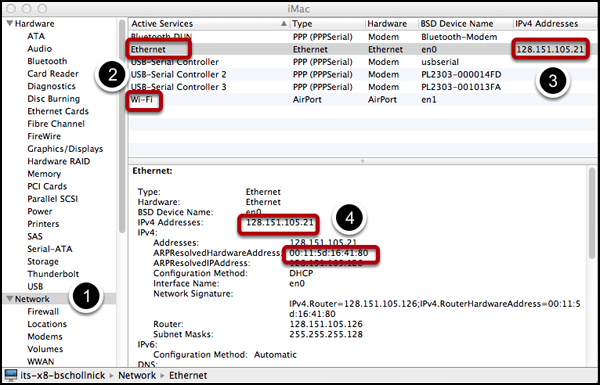
Task: Select Locations under Network
Action: click(47, 324)
